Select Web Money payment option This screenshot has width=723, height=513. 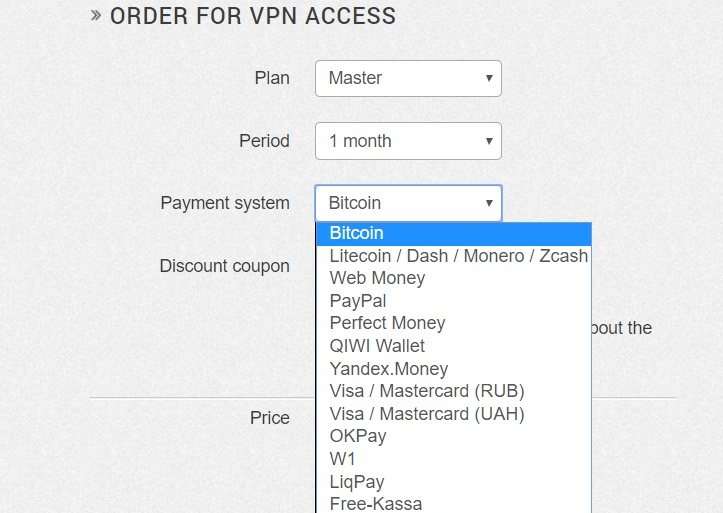click(x=454, y=278)
